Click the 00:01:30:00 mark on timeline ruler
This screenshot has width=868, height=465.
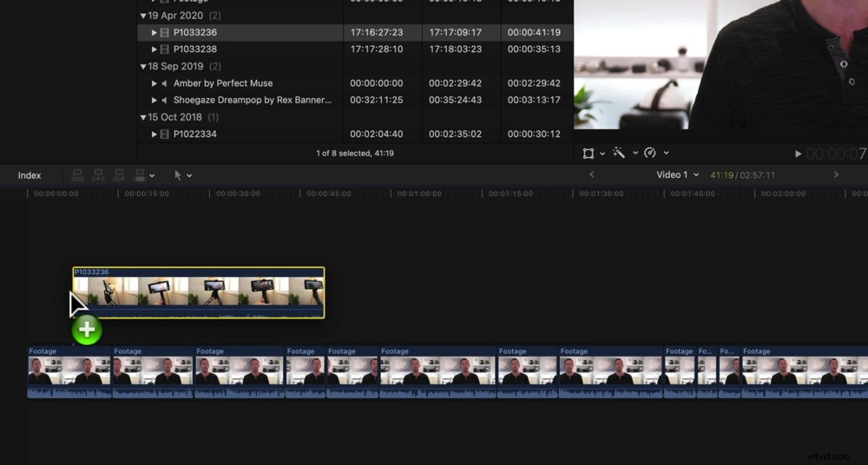(x=602, y=194)
